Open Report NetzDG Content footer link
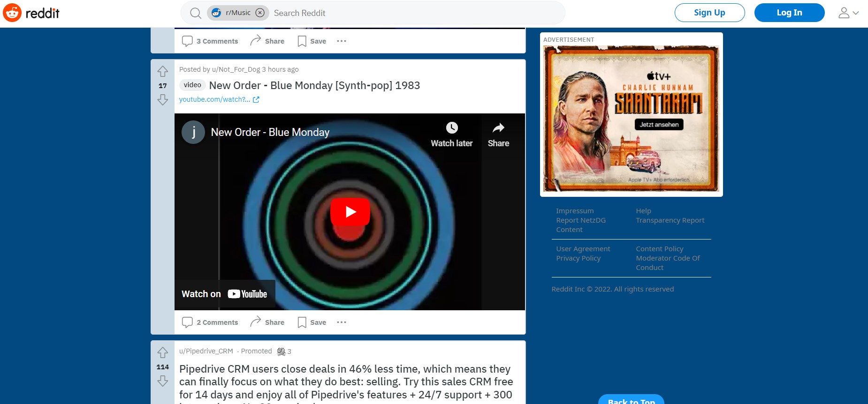Screen dimensions: 868x404 click(x=581, y=225)
